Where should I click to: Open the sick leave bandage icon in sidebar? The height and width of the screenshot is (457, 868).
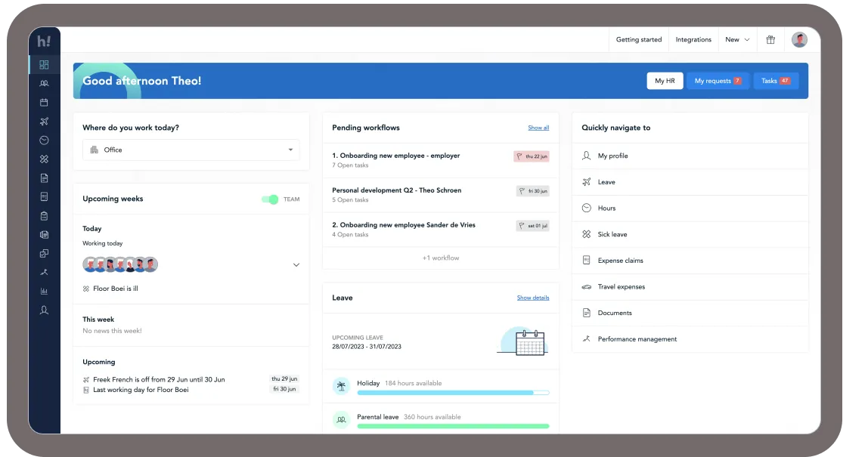click(45, 159)
